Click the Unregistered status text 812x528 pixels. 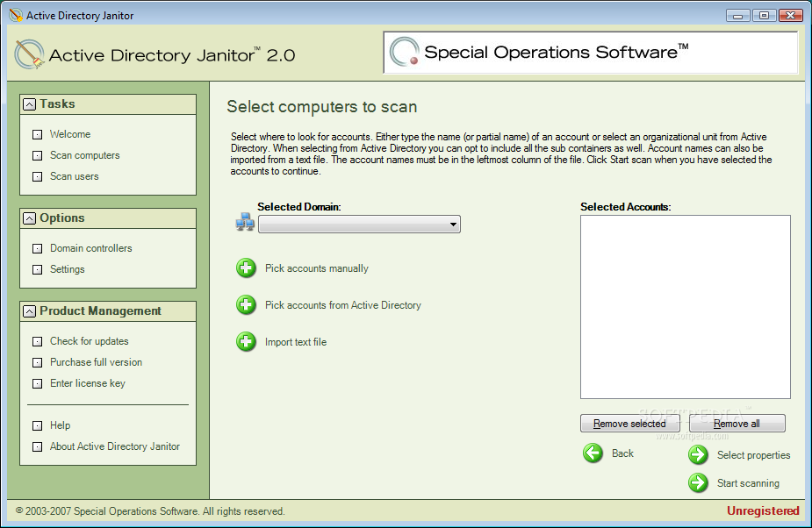tap(763, 511)
